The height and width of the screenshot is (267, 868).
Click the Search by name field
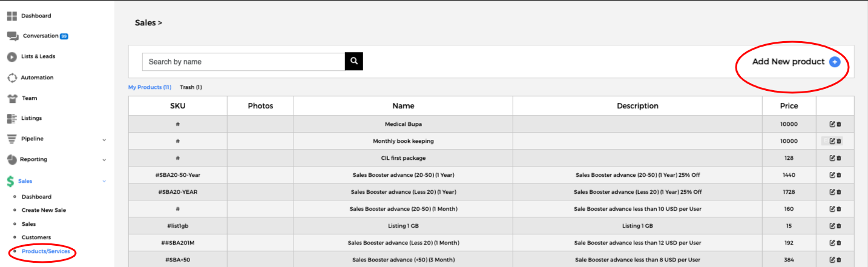243,62
